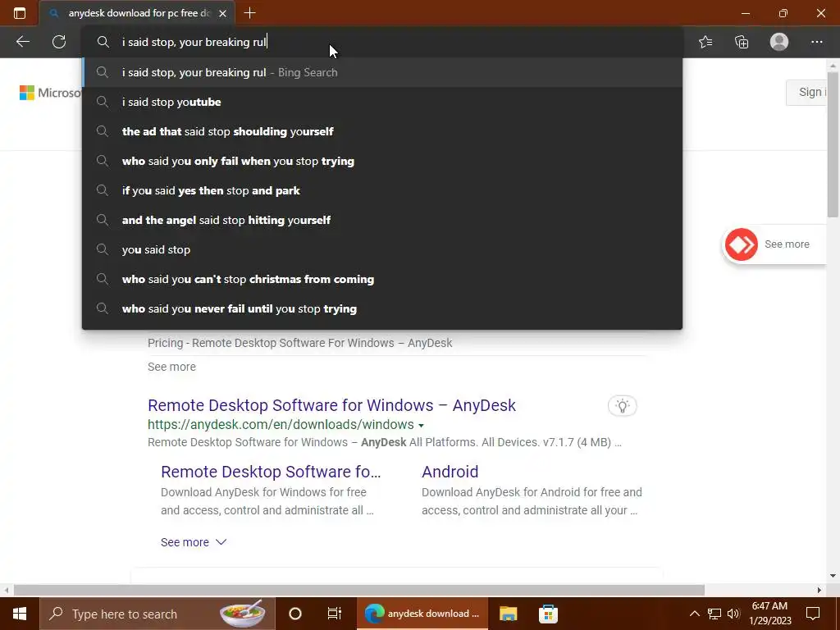Open Settings and more ellipsis menu
This screenshot has height=630, width=840.
816,42
